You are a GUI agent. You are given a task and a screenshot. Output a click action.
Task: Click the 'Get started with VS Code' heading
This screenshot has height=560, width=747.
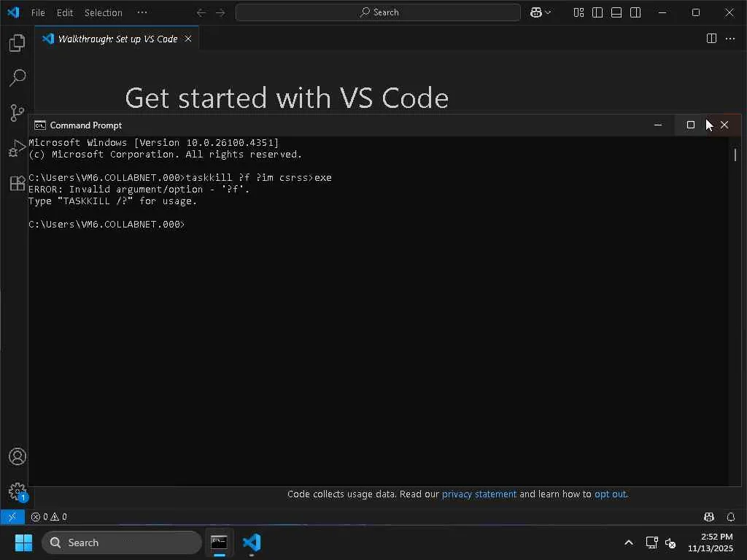(287, 98)
